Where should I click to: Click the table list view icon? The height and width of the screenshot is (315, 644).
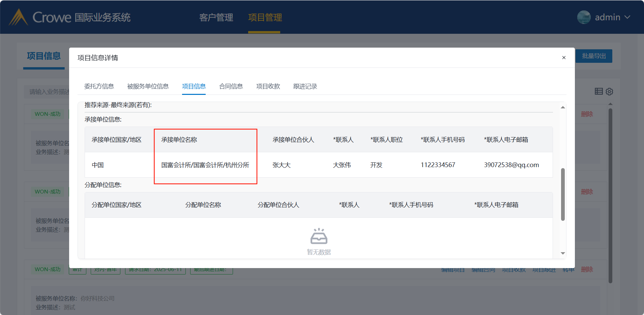coord(598,91)
